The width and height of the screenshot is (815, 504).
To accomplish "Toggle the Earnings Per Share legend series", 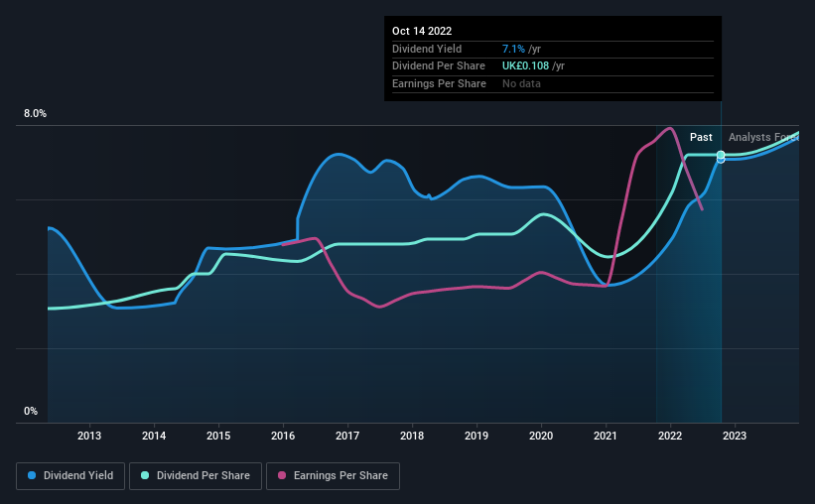I will click(x=333, y=476).
